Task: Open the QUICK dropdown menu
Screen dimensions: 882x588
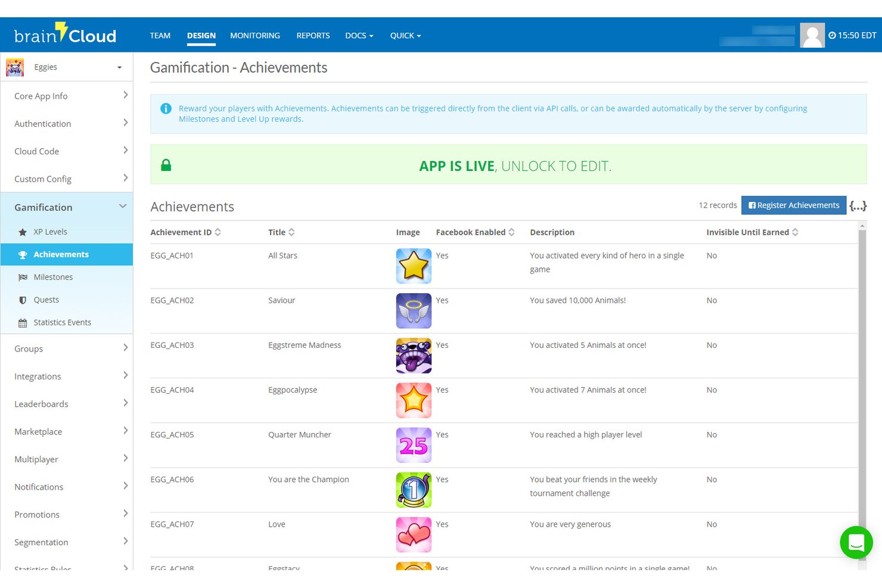Action: click(405, 36)
